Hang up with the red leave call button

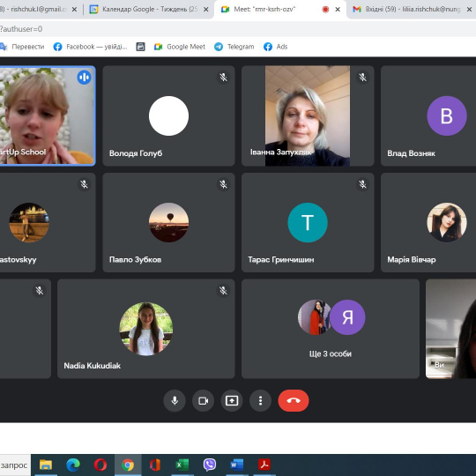[294, 401]
